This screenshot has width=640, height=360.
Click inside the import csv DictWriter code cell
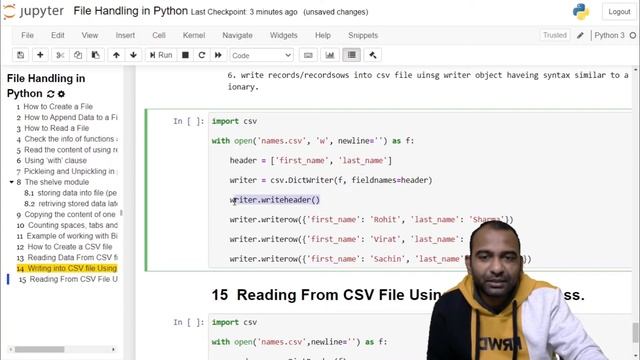point(420,190)
